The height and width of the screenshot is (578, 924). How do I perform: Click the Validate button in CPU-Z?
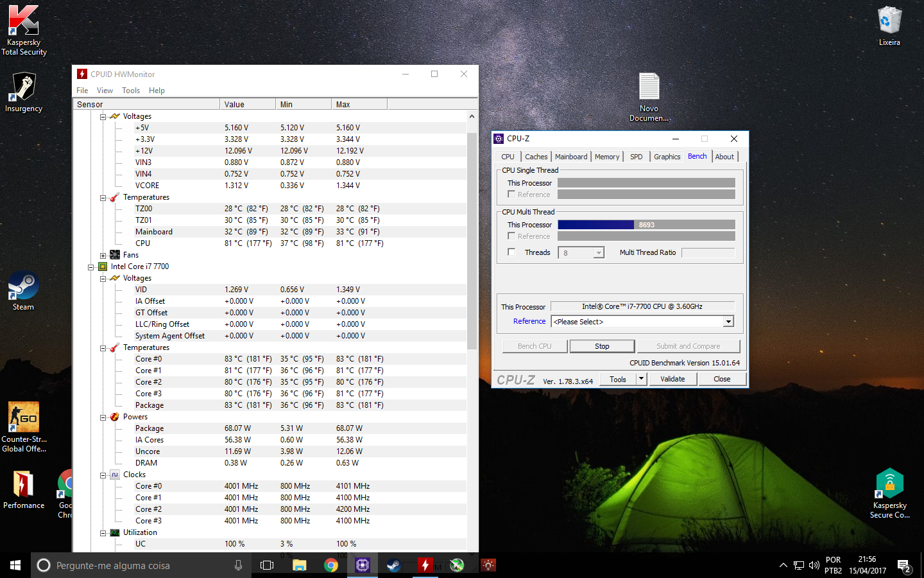pos(672,379)
